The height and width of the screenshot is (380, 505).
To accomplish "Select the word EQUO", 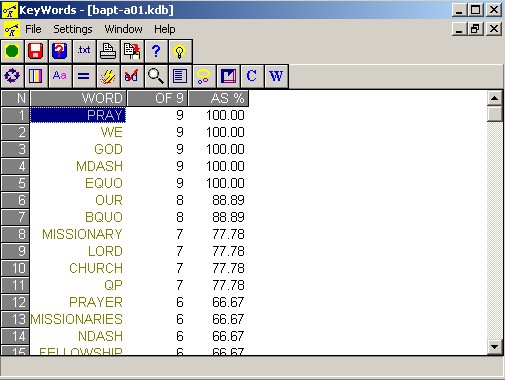I will point(104,183).
